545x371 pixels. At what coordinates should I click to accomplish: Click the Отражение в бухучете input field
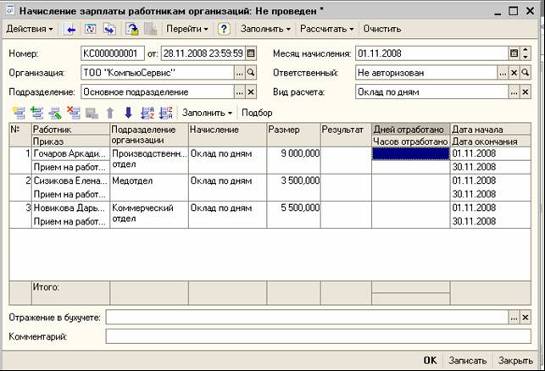(307, 317)
